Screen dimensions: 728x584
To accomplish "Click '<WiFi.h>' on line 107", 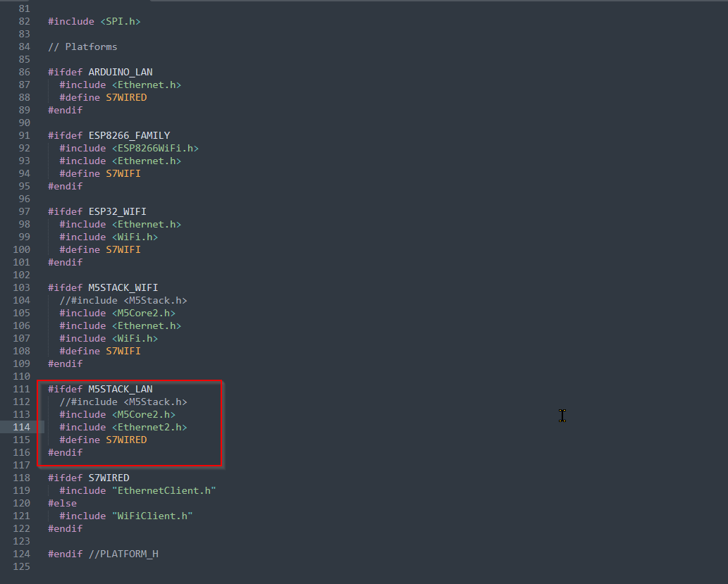I will click(x=135, y=338).
